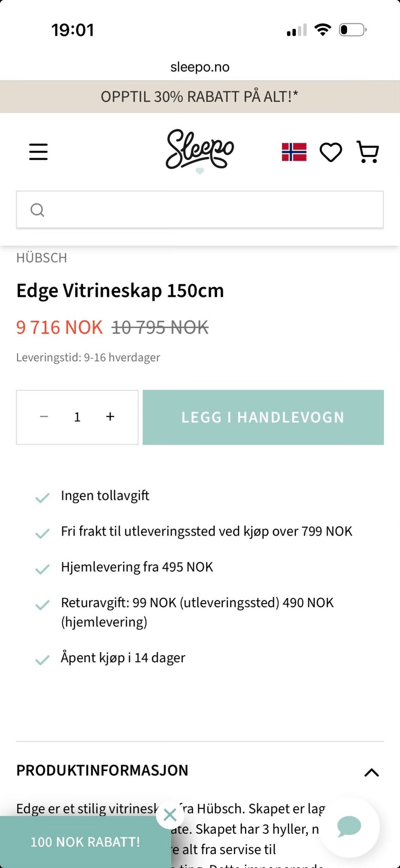The image size is (400, 868).
Task: Tap the Hübsch brand link
Action: click(42, 258)
